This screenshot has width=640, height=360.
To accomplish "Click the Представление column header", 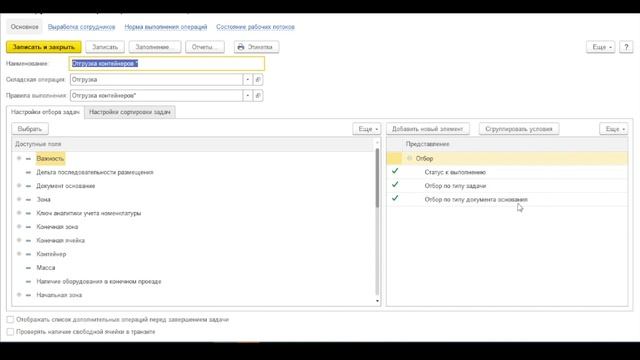I will [516, 144].
